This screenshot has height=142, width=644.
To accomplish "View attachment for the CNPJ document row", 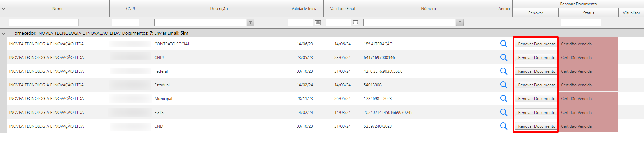I will [504, 58].
